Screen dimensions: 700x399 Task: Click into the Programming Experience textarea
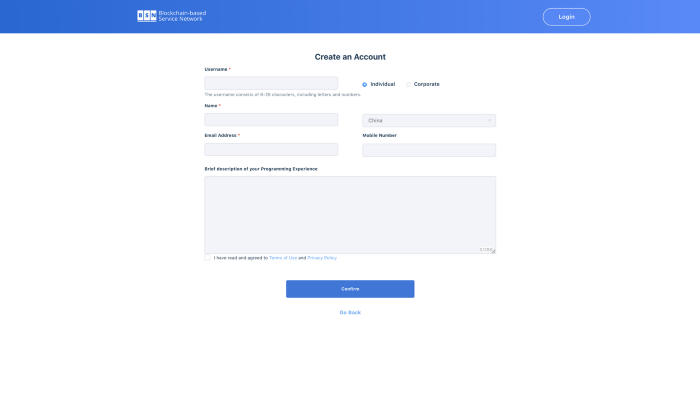pos(350,215)
